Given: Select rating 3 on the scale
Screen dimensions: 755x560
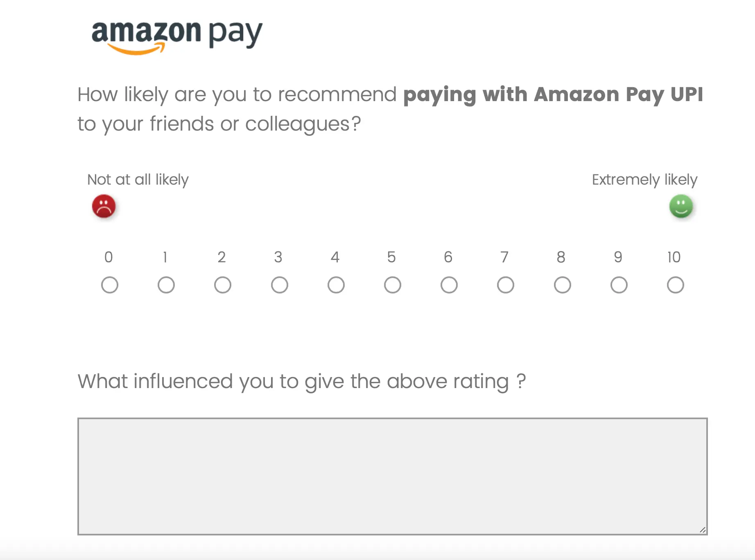Looking at the screenshot, I should (x=279, y=284).
